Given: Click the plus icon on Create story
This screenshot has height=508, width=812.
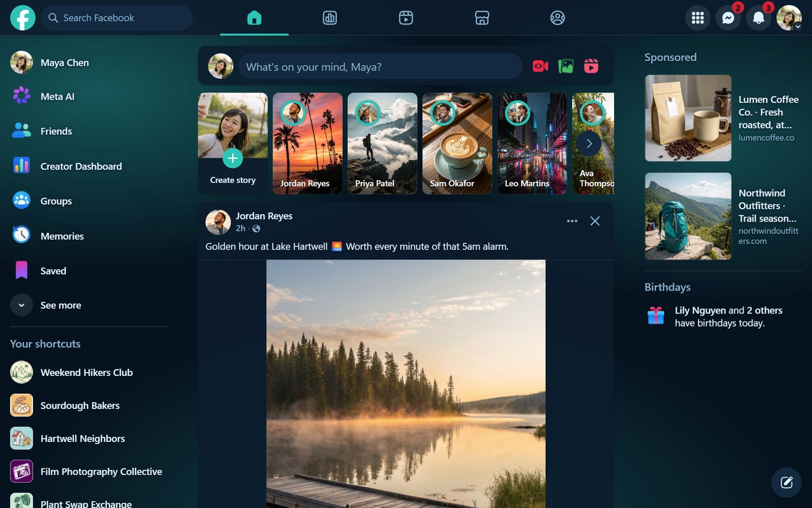Looking at the screenshot, I should pyautogui.click(x=232, y=158).
